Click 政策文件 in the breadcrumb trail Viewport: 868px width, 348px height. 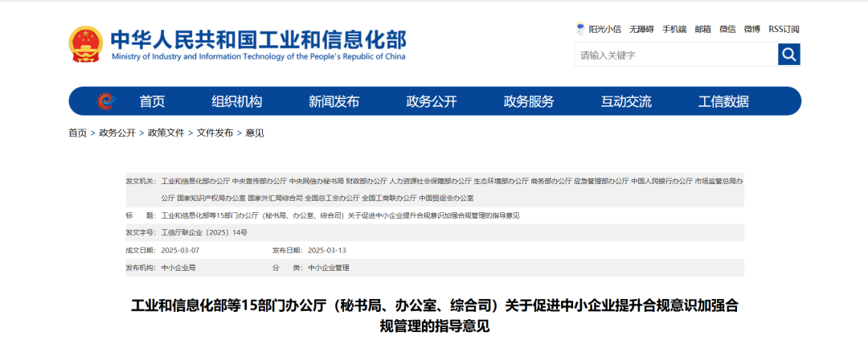click(x=166, y=133)
